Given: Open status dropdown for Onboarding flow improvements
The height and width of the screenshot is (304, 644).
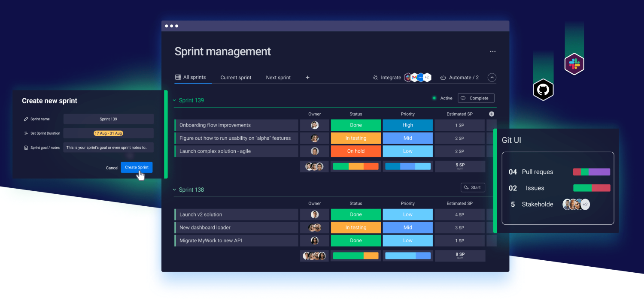Looking at the screenshot, I should [x=356, y=125].
